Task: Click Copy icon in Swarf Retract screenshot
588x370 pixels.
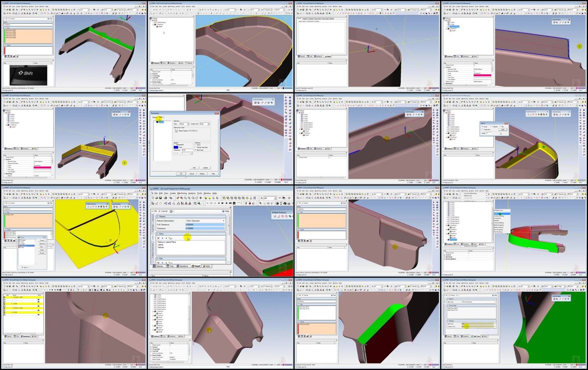Action: point(171,198)
